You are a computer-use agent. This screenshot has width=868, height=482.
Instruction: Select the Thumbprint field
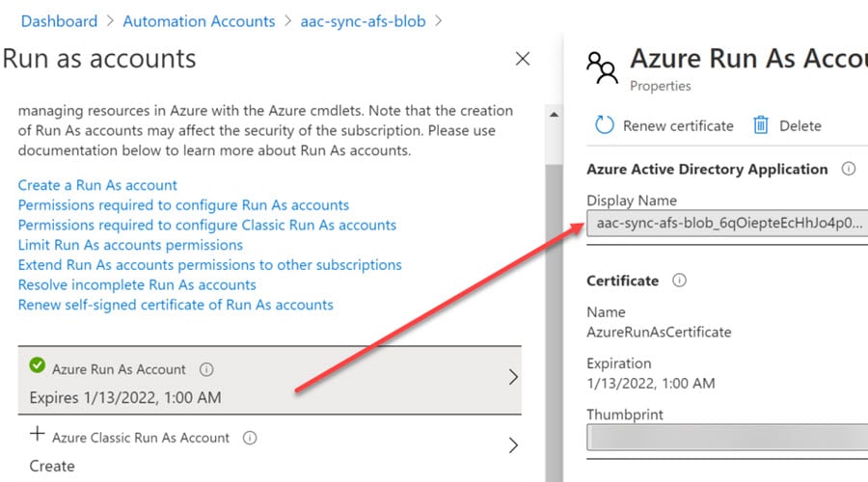coord(727,438)
